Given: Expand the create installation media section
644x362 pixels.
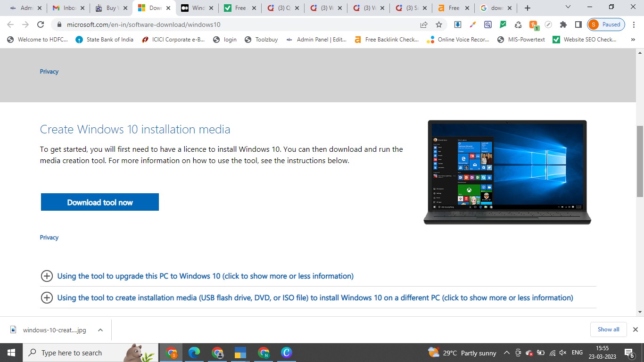Looking at the screenshot, I should pos(307,297).
